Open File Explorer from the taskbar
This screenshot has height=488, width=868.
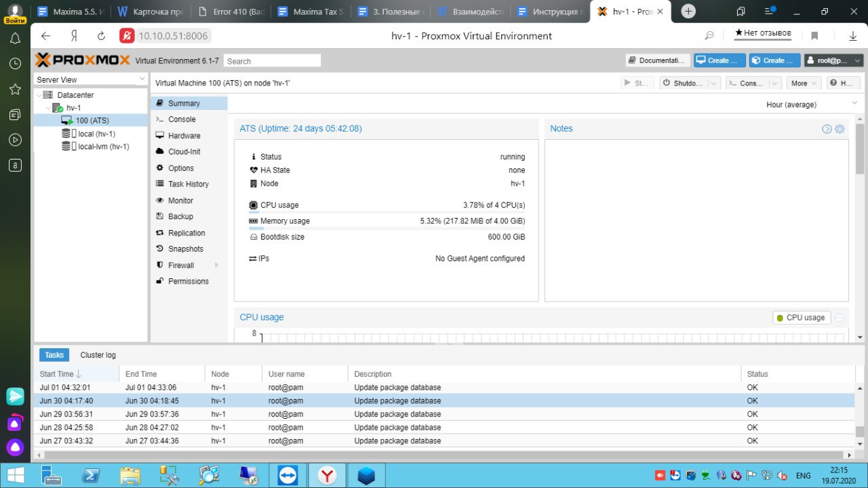130,475
